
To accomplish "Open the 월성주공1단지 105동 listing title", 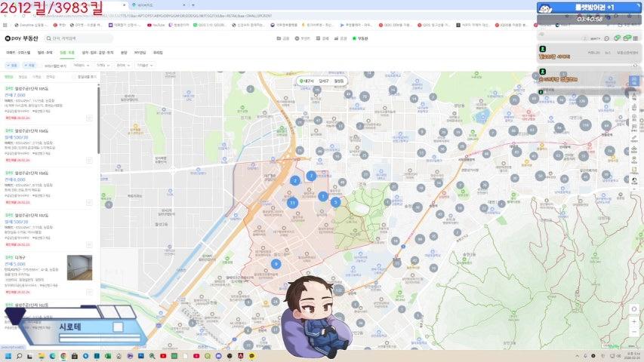I will click(31, 88).
